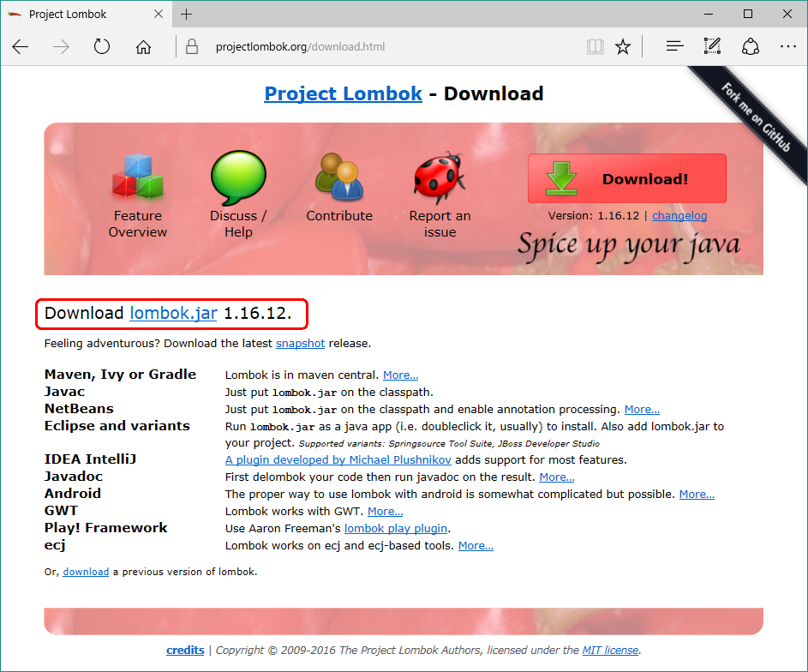
Task: Make a web note with pen icon
Action: (x=712, y=46)
